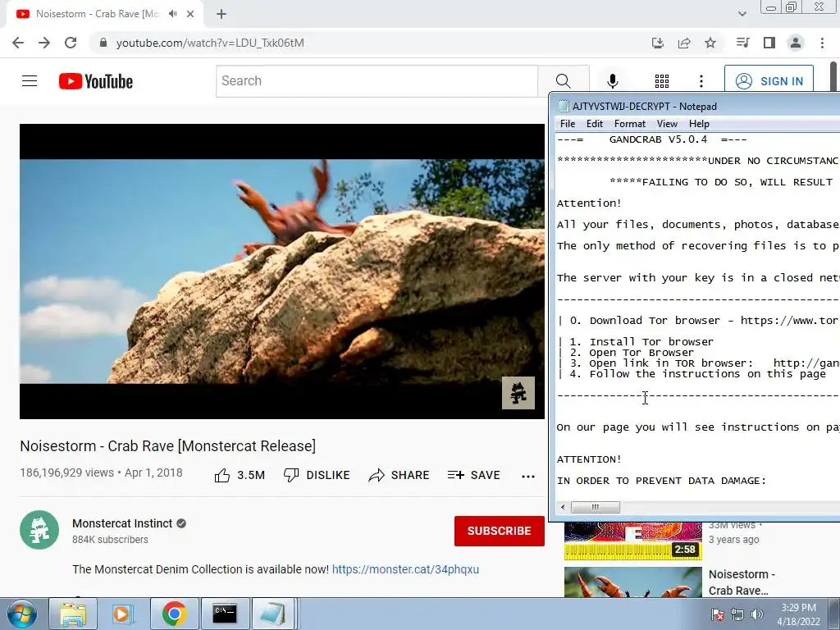Image resolution: width=840 pixels, height=630 pixels.
Task: Open the Monstercat Instinct channel name link
Action: (122, 523)
